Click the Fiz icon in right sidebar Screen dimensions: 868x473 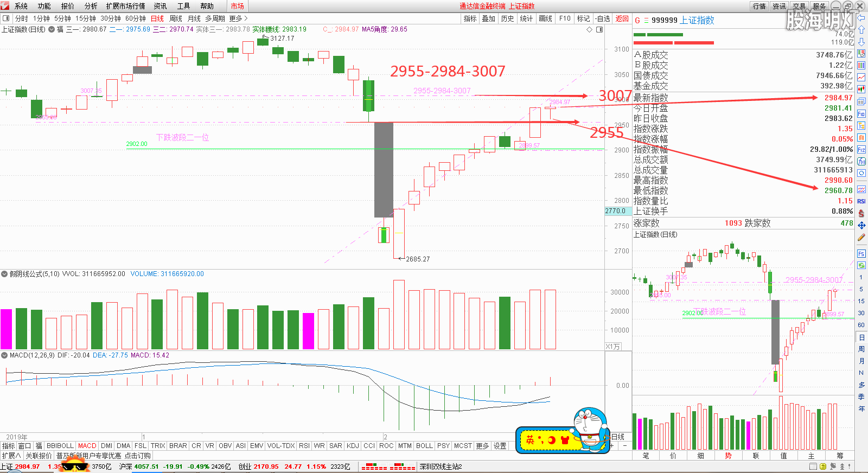pyautogui.click(x=861, y=150)
